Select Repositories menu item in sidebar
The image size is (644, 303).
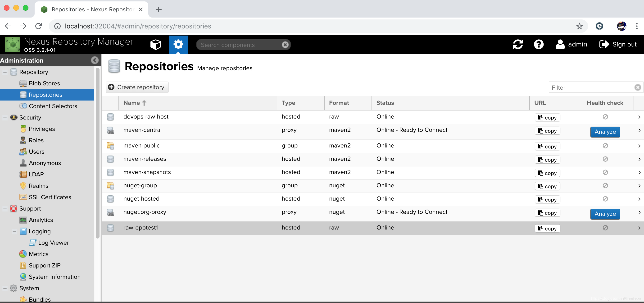click(45, 95)
